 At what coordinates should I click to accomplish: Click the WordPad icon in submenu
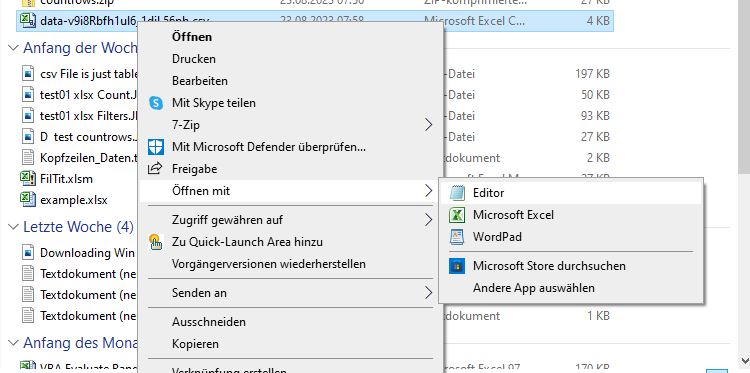pos(457,237)
